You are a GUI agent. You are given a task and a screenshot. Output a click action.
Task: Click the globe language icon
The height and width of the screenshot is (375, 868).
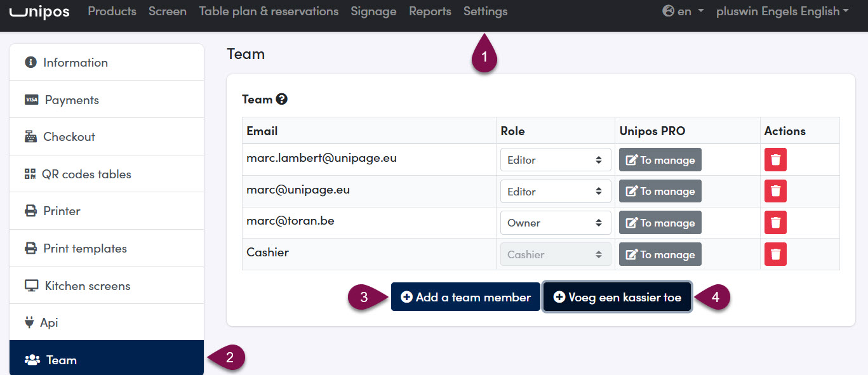pos(668,11)
